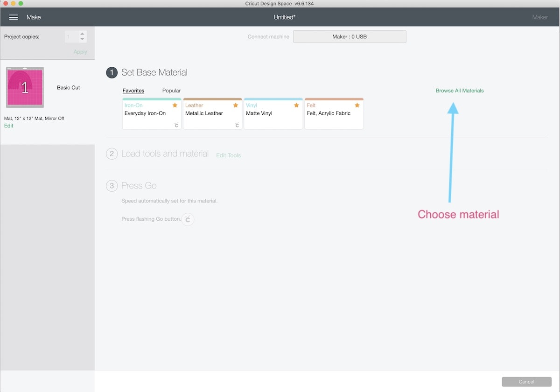This screenshot has height=392, width=560.
Task: Open the Maker : 0 USB machine dropdown
Action: [x=350, y=37]
